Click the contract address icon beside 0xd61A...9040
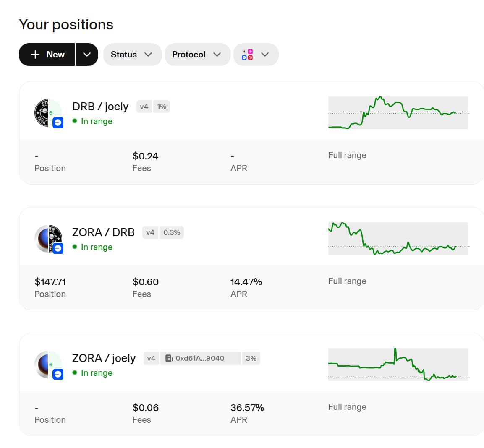The height and width of the screenshot is (448, 484). click(169, 358)
